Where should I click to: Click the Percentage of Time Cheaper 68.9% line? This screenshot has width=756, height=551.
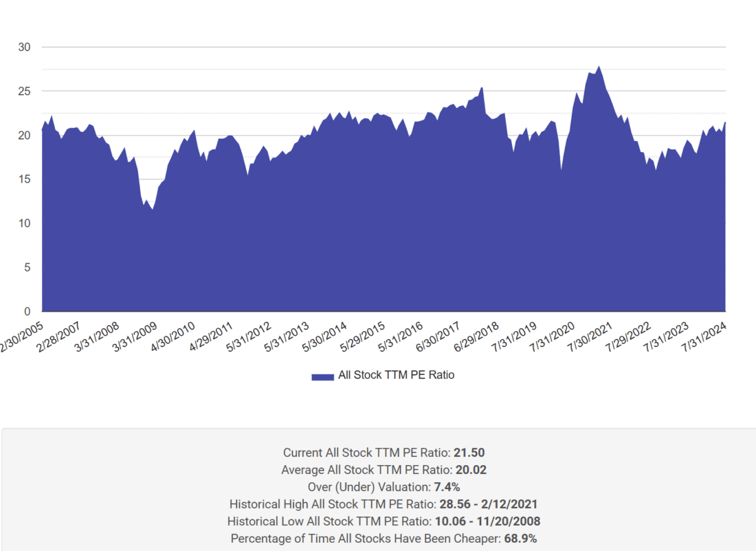pyautogui.click(x=377, y=539)
